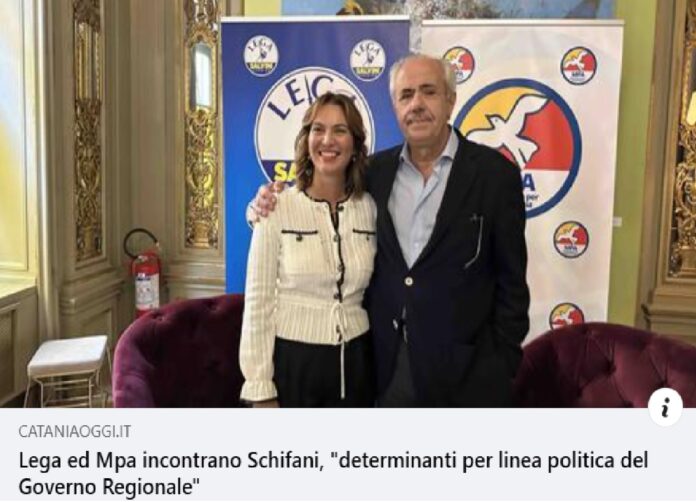Click the lowest small MPA logo above the armchair
696x502 pixels.
click(566, 316)
